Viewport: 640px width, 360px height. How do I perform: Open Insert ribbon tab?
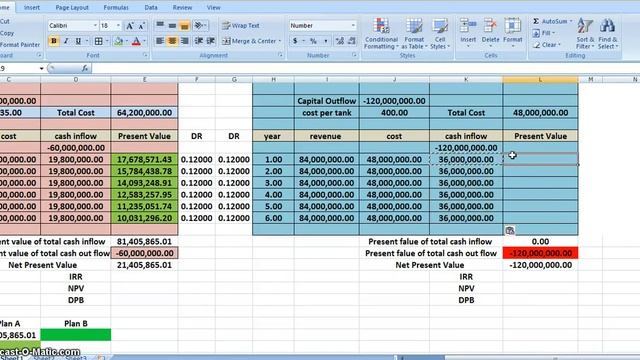point(31,7)
